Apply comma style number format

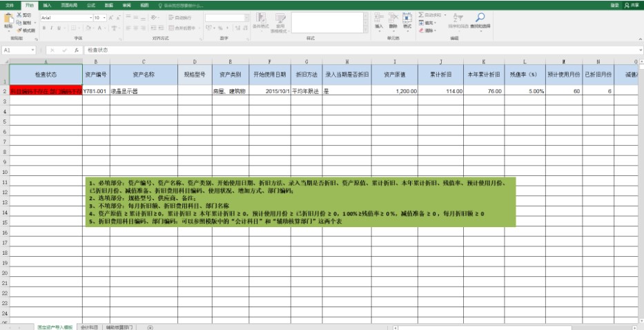(227, 28)
